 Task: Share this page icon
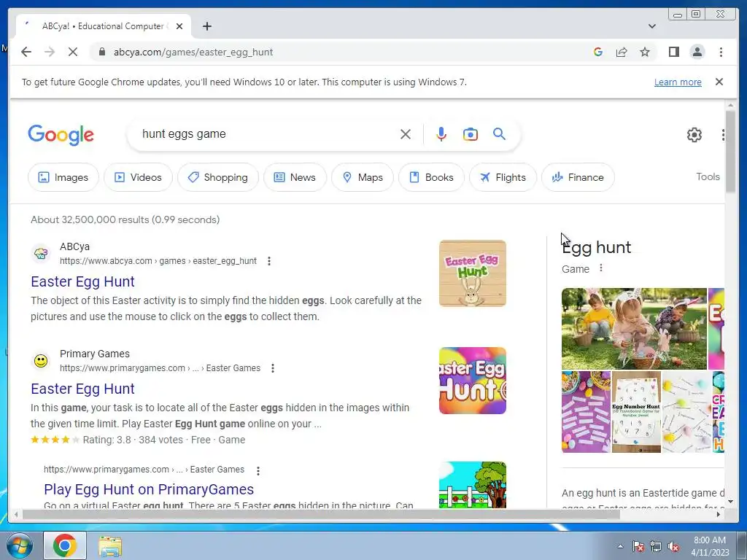pos(622,52)
